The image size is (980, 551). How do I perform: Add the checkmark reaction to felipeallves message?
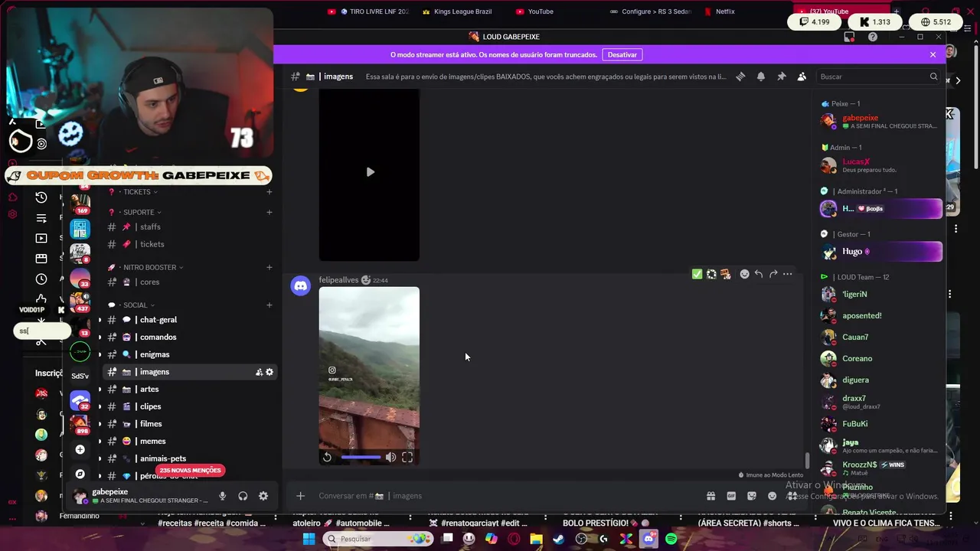[697, 274]
